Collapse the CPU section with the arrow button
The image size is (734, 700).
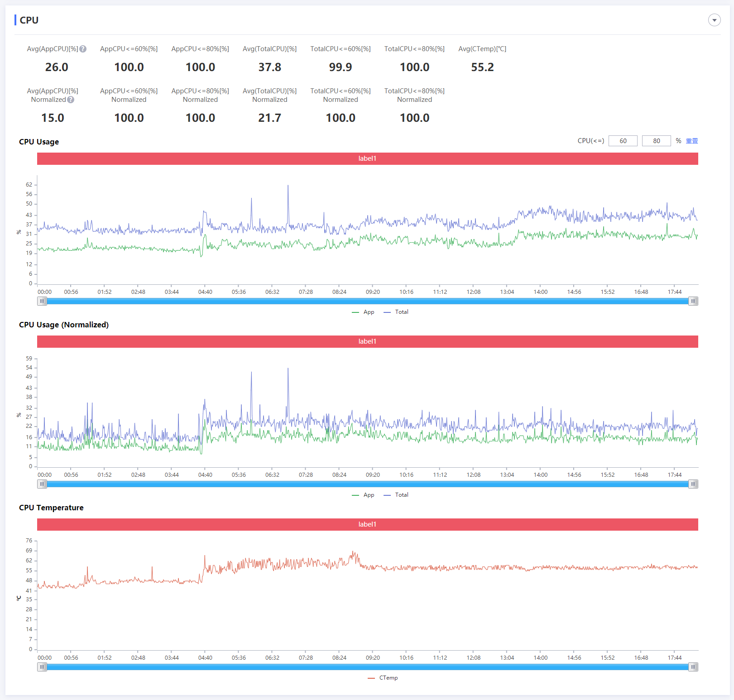tap(714, 20)
